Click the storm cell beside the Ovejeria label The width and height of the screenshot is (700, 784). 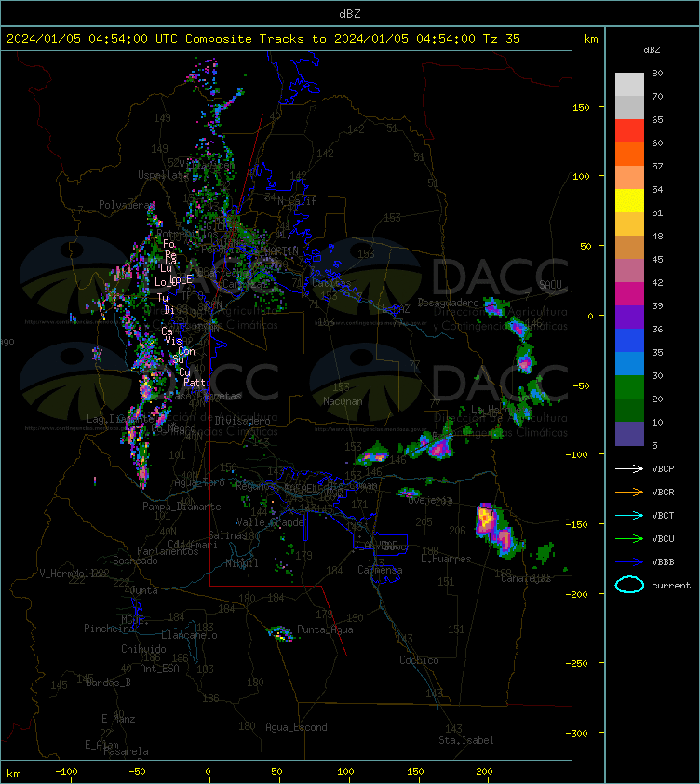(409, 493)
